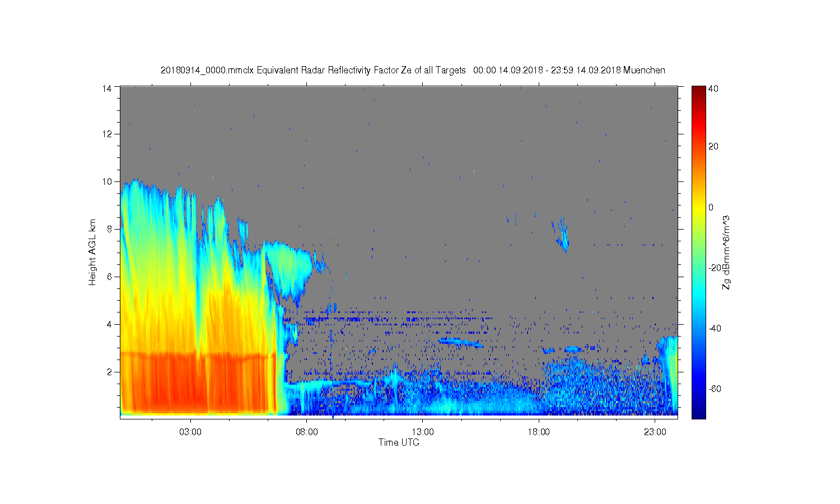Click the 'Time UTC' x-axis label
This screenshot has width=840, height=504.
(x=399, y=442)
